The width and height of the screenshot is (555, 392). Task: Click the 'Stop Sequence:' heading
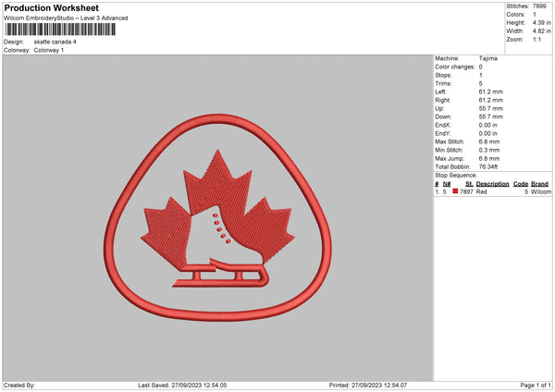click(455, 176)
